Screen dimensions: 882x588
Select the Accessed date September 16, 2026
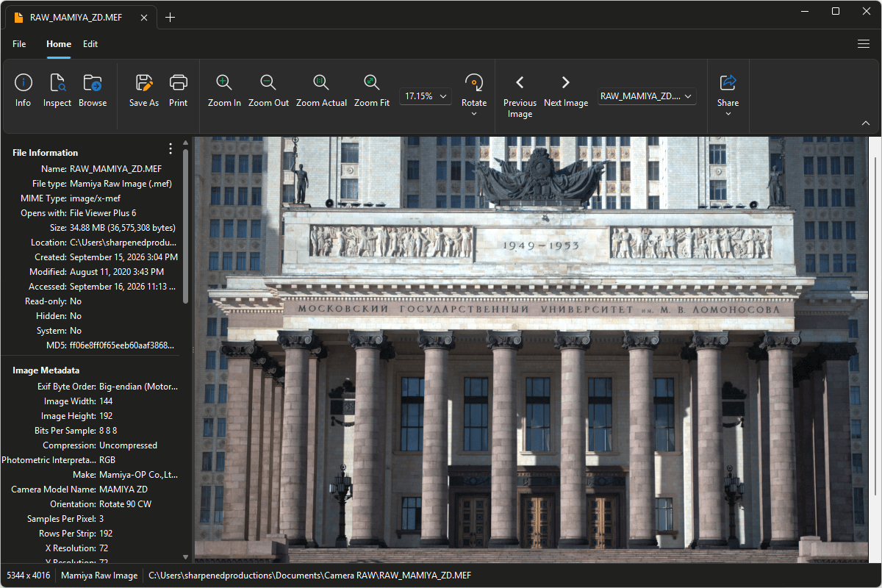[x=123, y=287]
